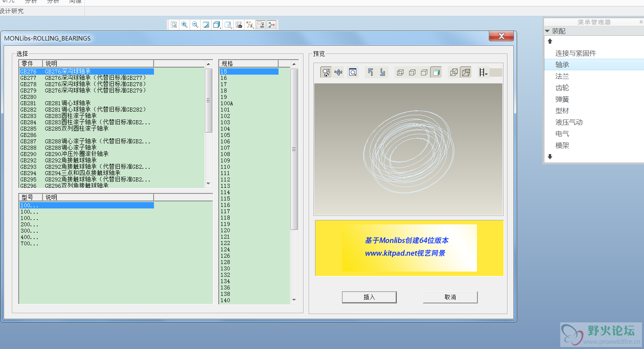Select the preview spin/zoom mode icon
The height and width of the screenshot is (349, 644).
coord(326,72)
